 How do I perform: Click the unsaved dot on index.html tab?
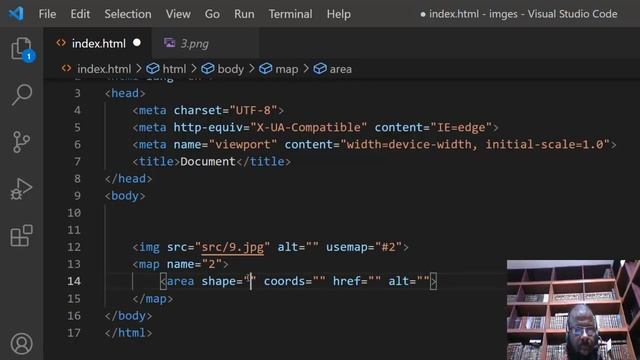pos(137,43)
